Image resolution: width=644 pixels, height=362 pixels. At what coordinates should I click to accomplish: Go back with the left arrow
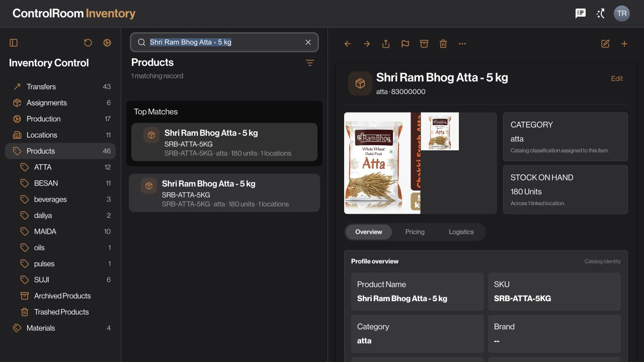click(348, 44)
